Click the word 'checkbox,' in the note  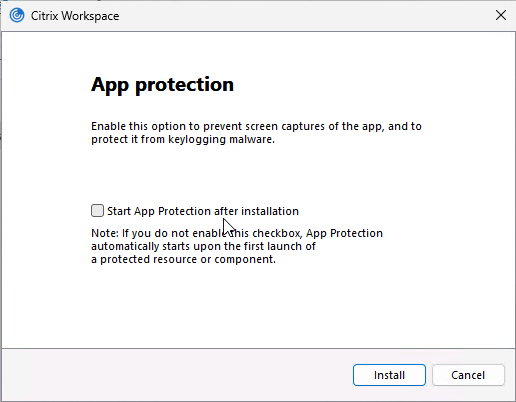(277, 233)
